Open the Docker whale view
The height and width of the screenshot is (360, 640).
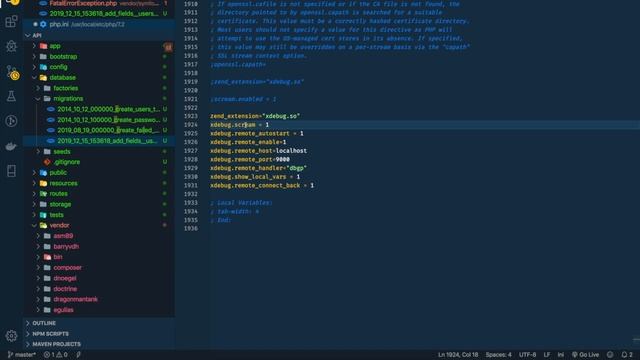click(11, 146)
